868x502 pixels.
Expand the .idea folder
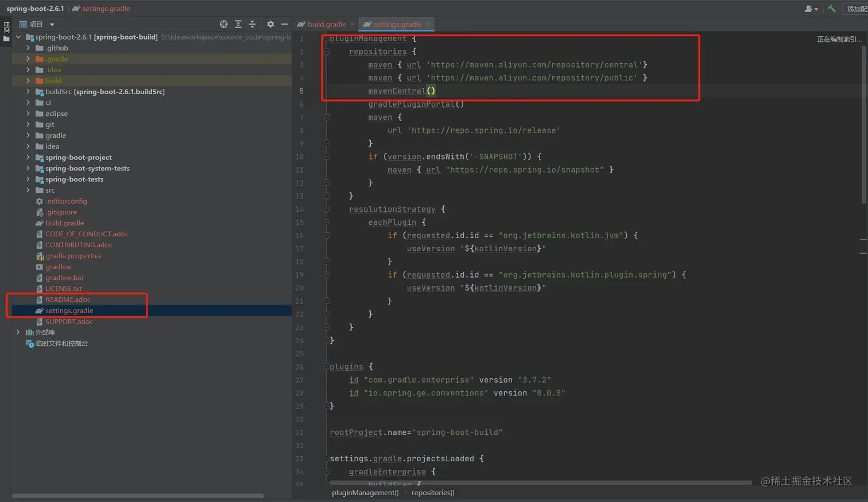tap(28, 69)
